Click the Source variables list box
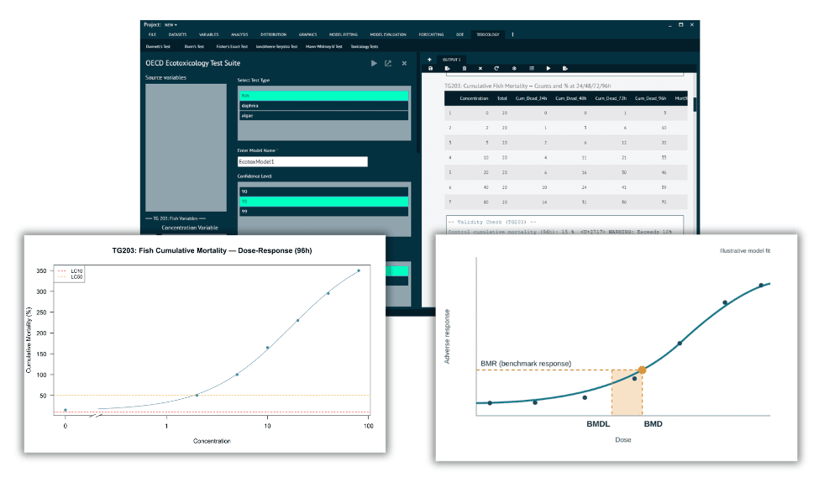Image resolution: width=840 pixels, height=504 pixels. click(x=186, y=147)
